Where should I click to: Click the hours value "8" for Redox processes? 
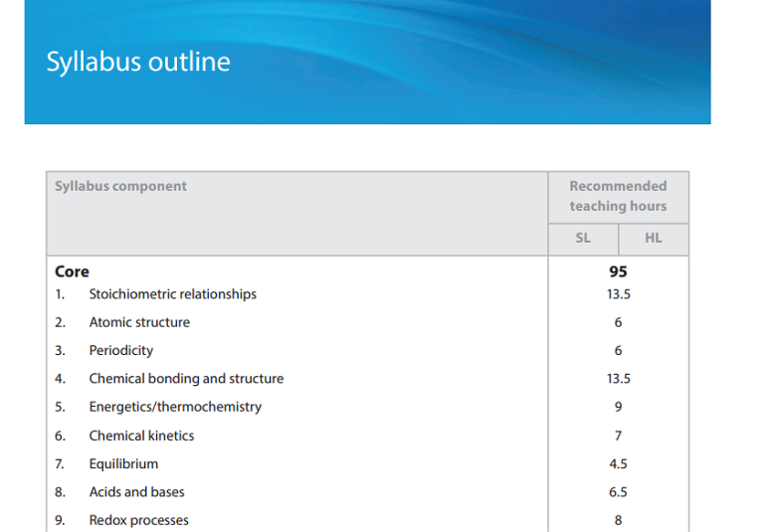pyautogui.click(x=618, y=520)
